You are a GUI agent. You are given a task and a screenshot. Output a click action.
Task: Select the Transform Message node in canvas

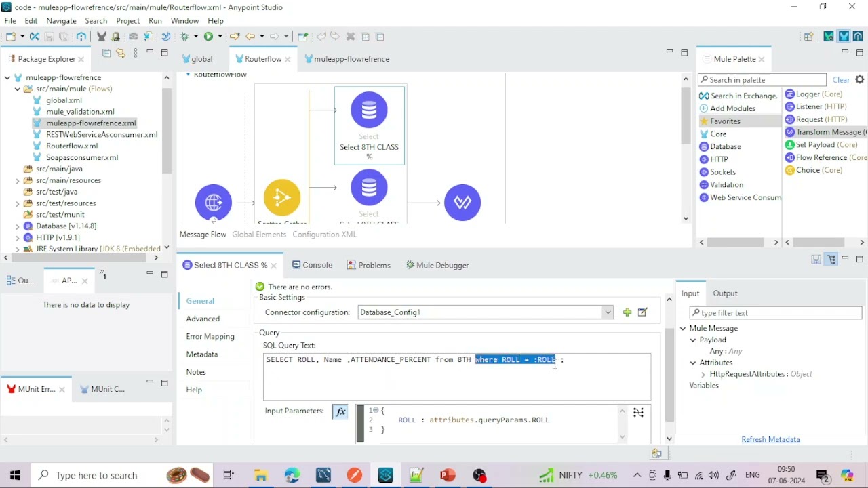462,202
